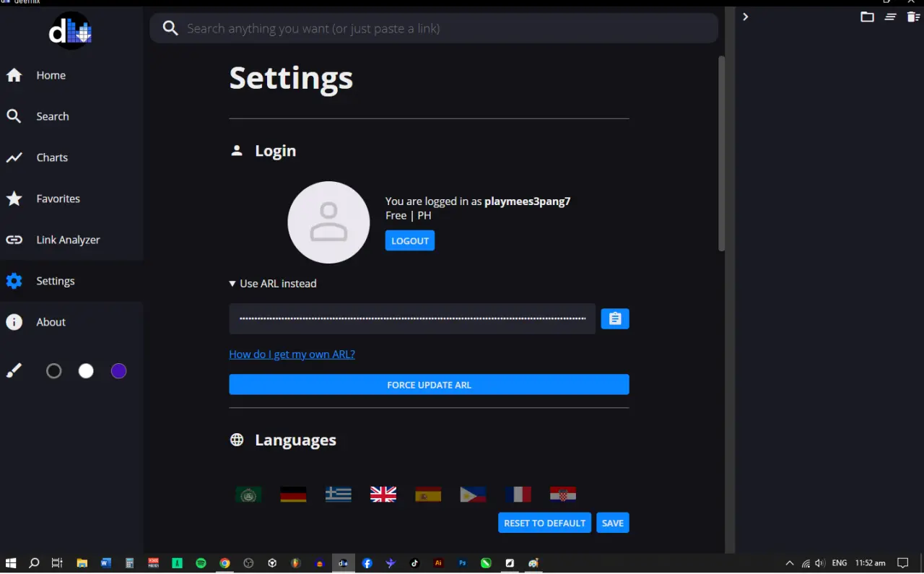Select the white theme circle
The height and width of the screenshot is (574, 924).
pyautogui.click(x=86, y=371)
